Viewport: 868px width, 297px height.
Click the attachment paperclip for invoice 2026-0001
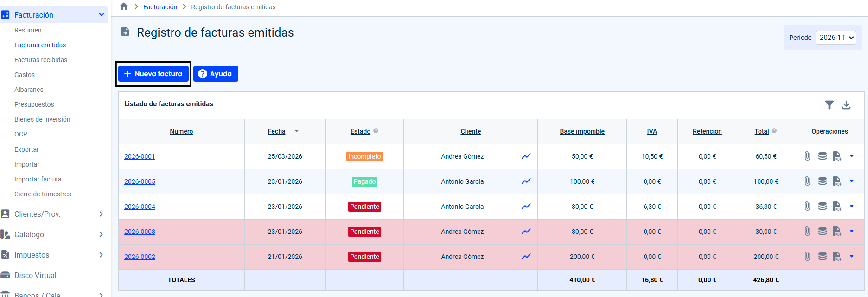[x=807, y=156]
